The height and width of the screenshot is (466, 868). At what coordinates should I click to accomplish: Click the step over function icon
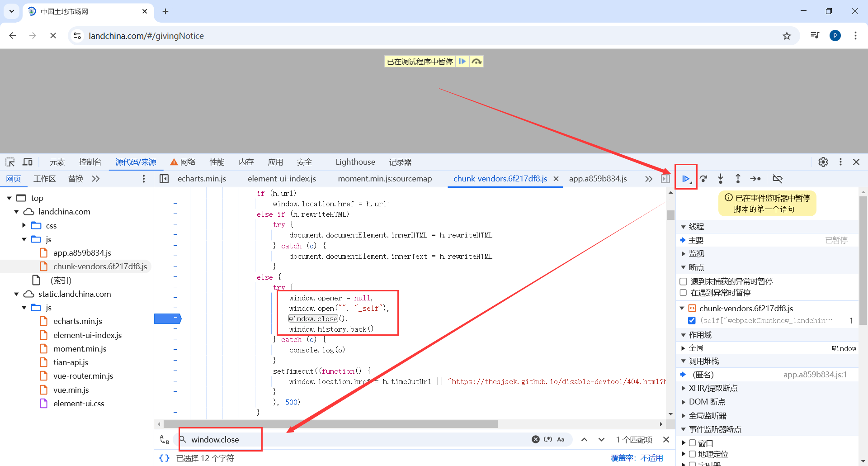(x=703, y=179)
